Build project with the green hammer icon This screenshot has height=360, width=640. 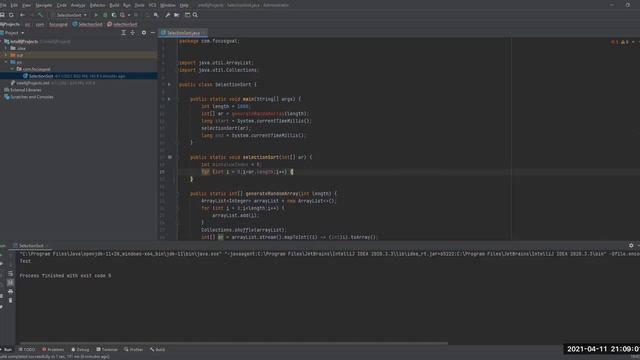tap(40, 15)
